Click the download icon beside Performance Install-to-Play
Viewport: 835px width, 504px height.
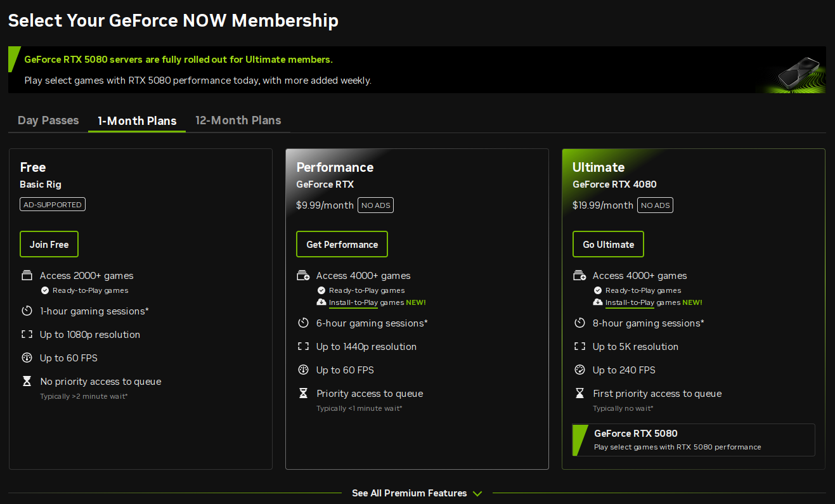(321, 302)
